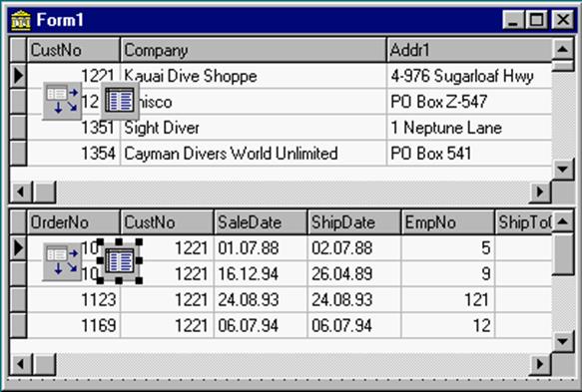
Task: Select the 1354 customer number cell
Action: pos(74,153)
